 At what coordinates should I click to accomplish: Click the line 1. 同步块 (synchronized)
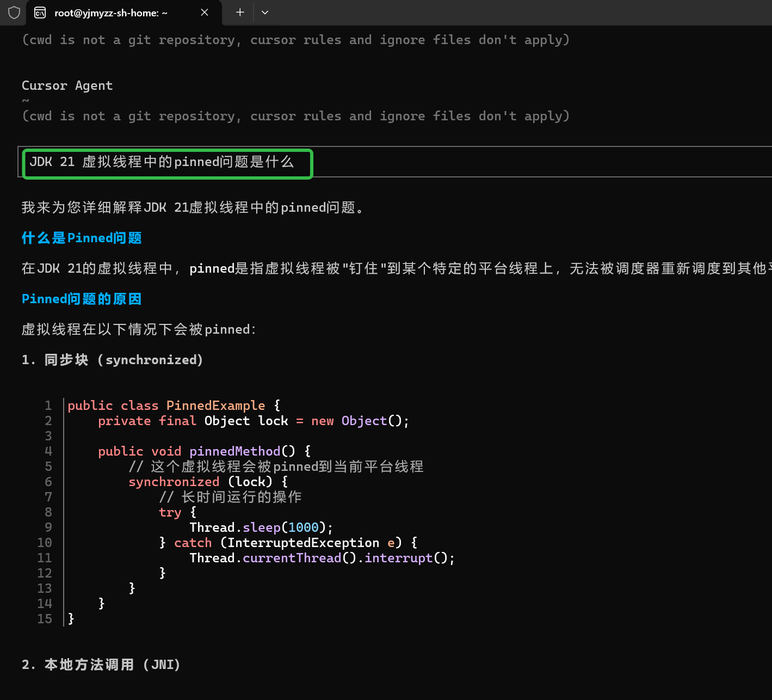112,360
